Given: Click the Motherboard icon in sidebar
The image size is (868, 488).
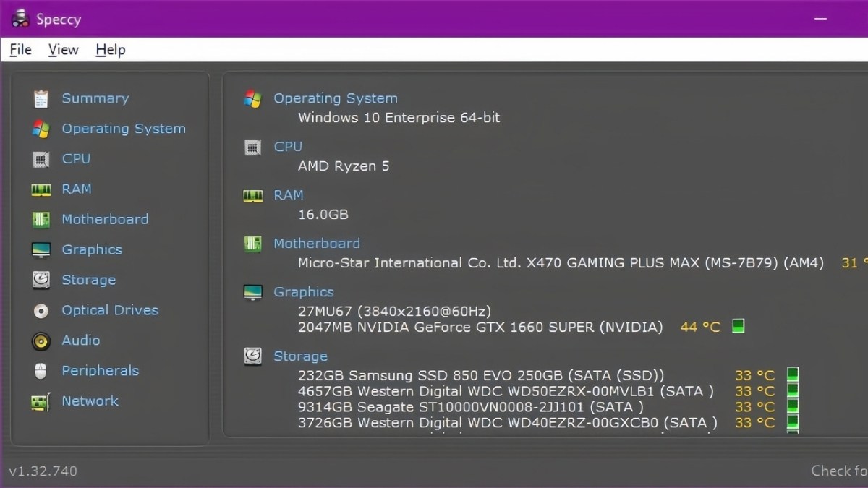Looking at the screenshot, I should pyautogui.click(x=41, y=220).
